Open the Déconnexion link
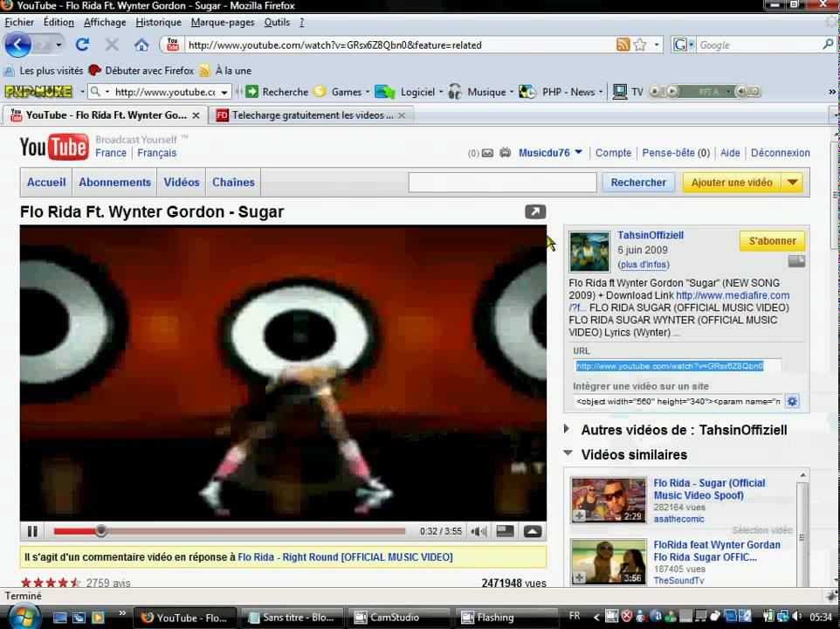 (x=780, y=153)
